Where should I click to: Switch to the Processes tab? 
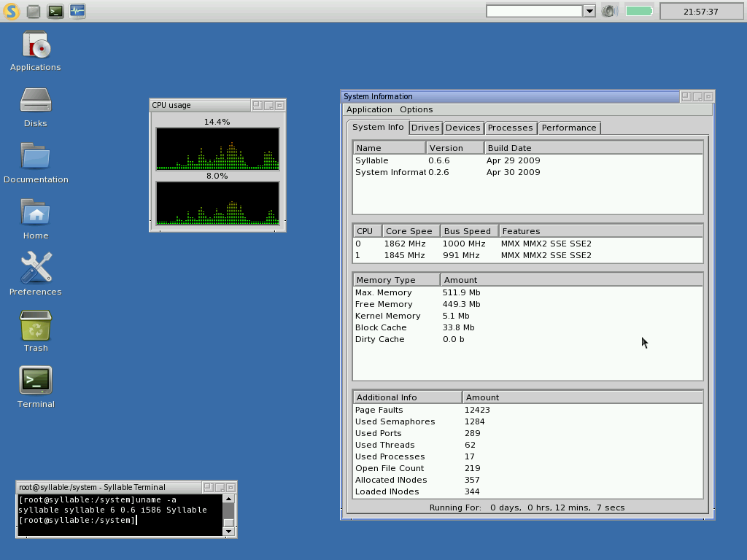(510, 128)
